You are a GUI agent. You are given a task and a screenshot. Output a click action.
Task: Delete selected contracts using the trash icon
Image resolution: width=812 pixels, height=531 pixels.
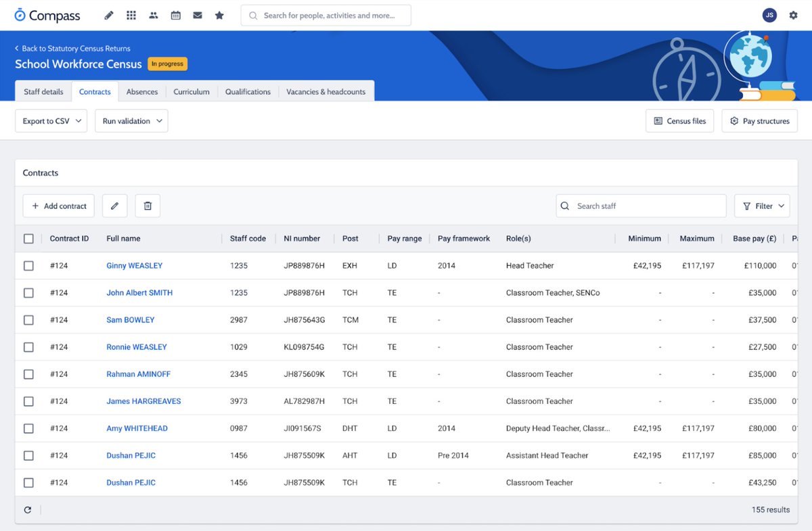coord(147,206)
